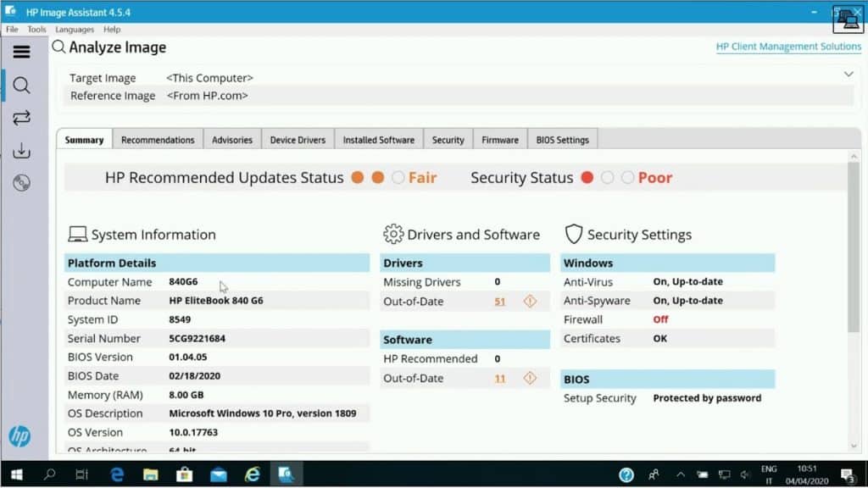Viewport: 868px width, 488px height.
Task: Click the sync arrows icon in sidebar
Action: pyautogui.click(x=21, y=118)
